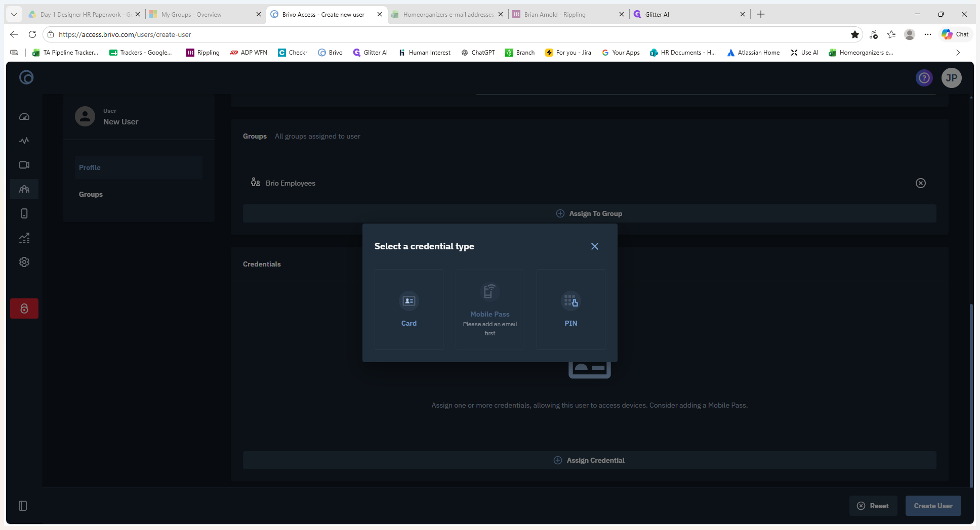
Task: Open the activity pulse sidebar icon
Action: 24,141
